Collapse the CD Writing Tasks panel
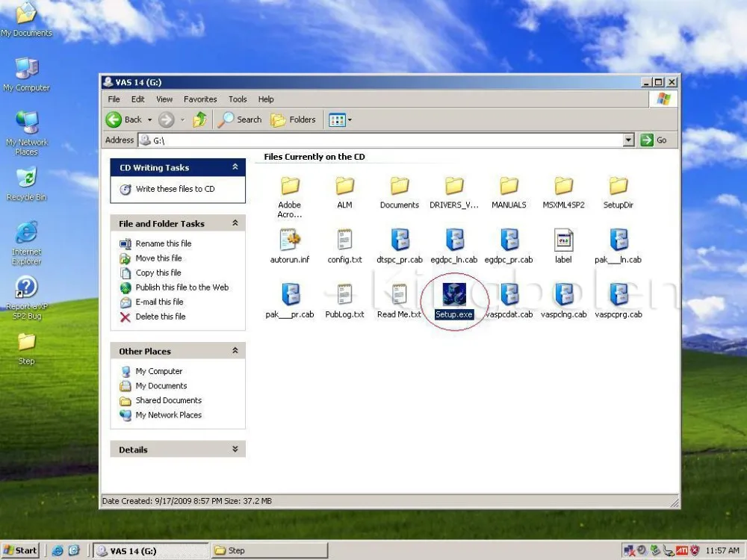 [x=235, y=167]
